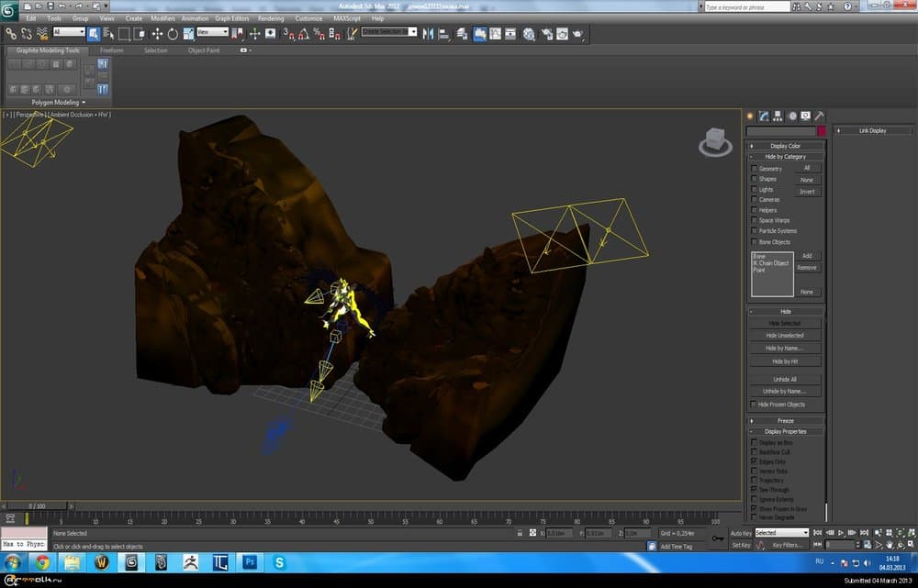Open Photoshop from the taskbar
918x588 pixels.
(x=249, y=562)
